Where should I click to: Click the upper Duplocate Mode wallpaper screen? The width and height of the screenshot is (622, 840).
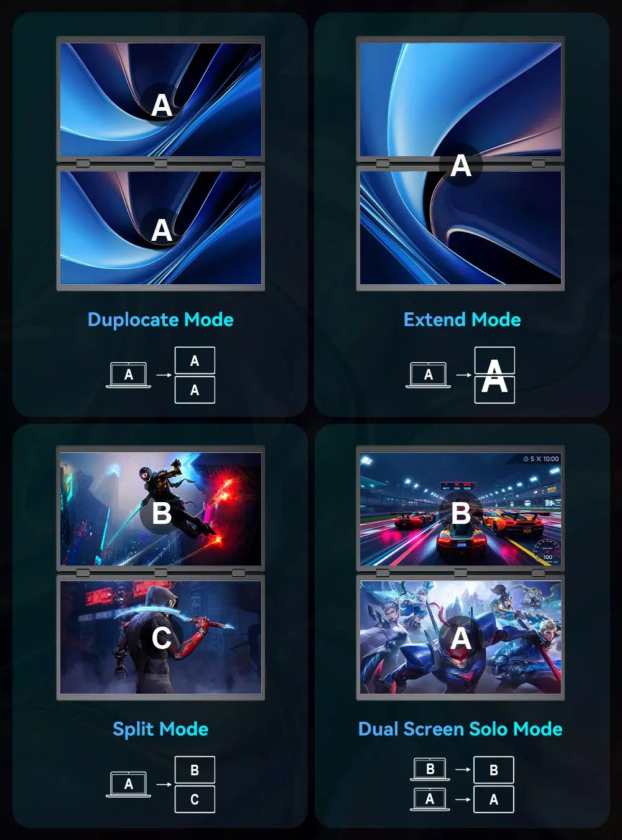coord(160,100)
